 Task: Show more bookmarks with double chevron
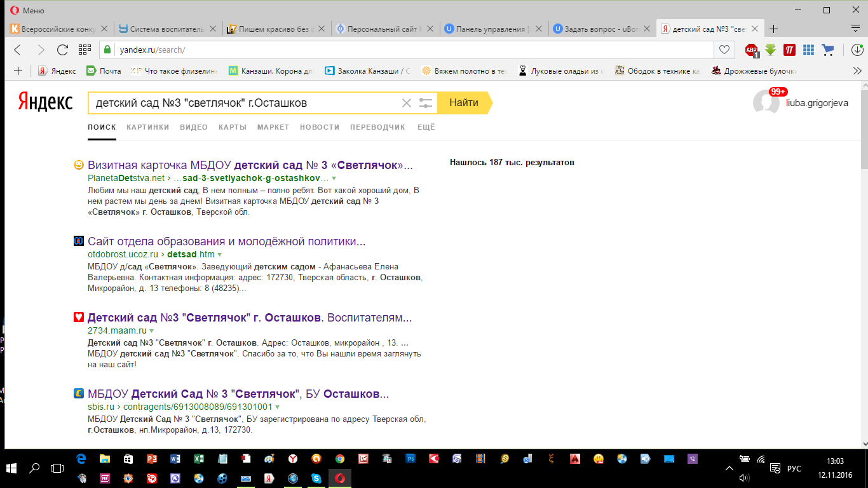point(856,71)
